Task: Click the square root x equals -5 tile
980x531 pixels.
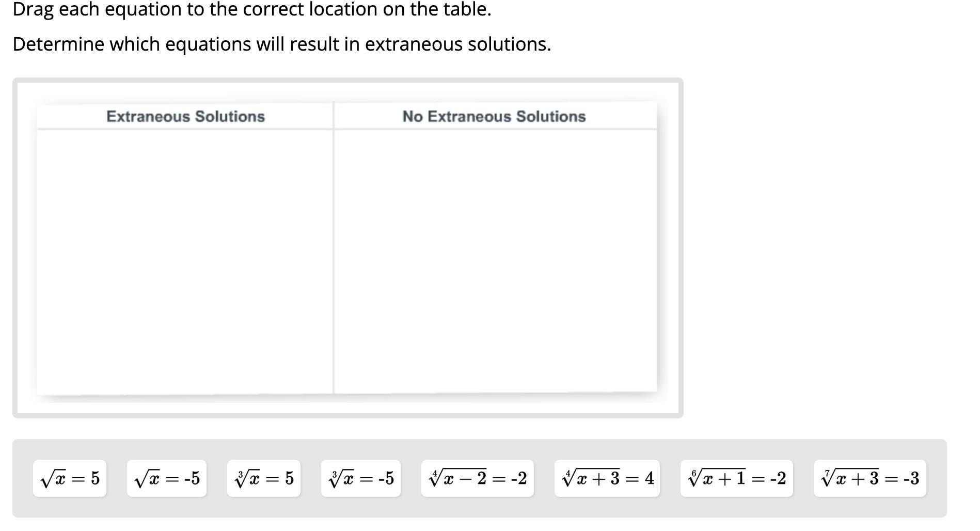Action: [x=166, y=478]
